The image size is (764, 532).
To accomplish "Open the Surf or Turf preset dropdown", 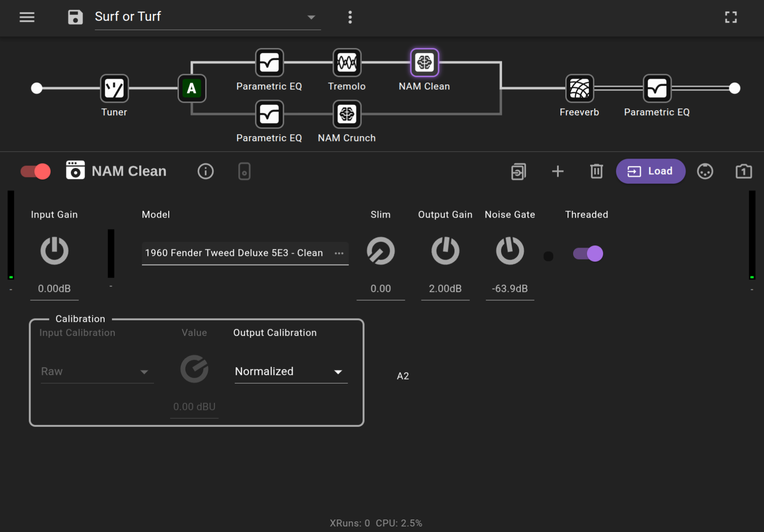I will tap(207, 17).
